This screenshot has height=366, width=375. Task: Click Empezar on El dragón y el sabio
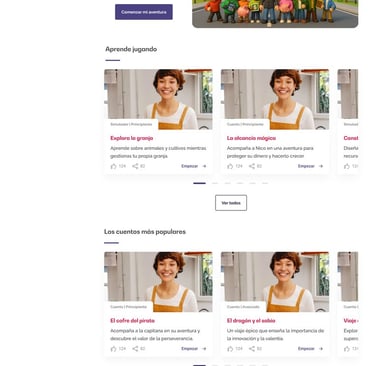[306, 349]
